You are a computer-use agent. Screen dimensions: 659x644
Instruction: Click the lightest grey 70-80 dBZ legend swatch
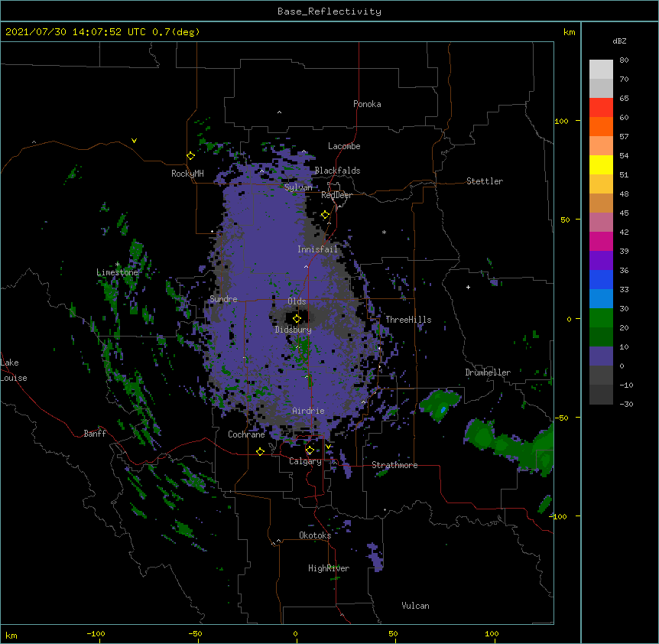pos(601,70)
